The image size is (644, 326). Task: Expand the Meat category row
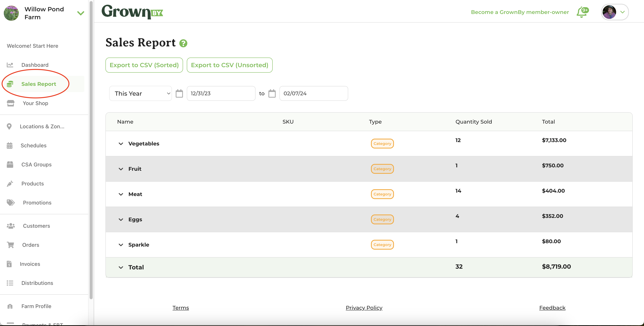tap(121, 194)
